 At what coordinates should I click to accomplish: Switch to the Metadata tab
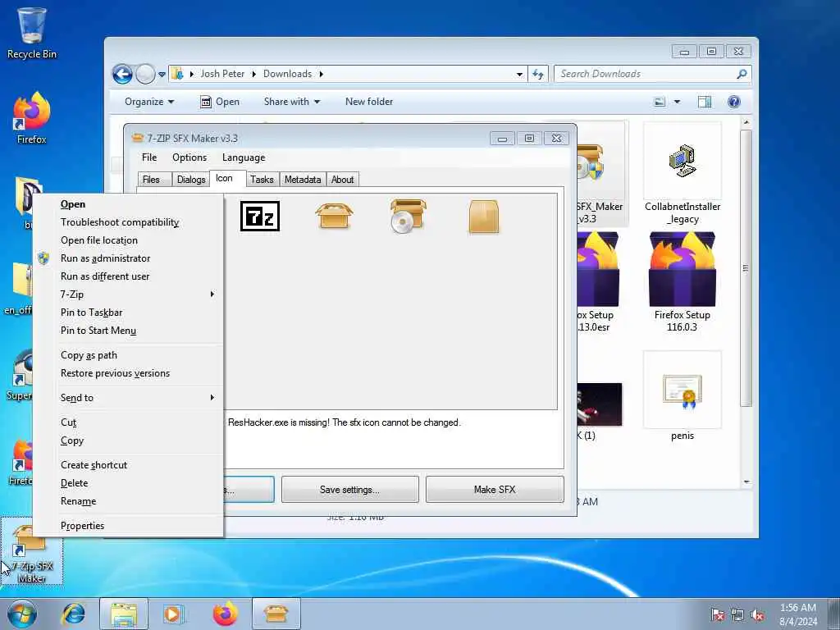click(303, 180)
